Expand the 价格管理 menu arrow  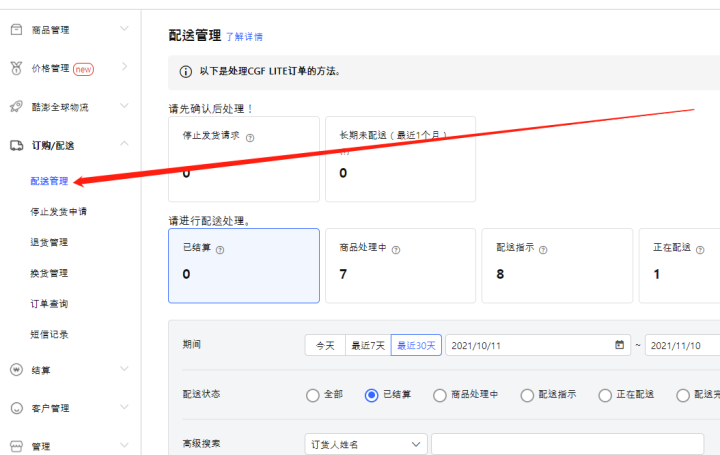(x=124, y=67)
